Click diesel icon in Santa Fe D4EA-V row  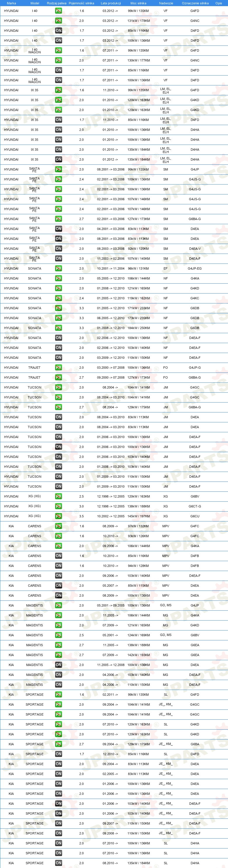point(58,249)
